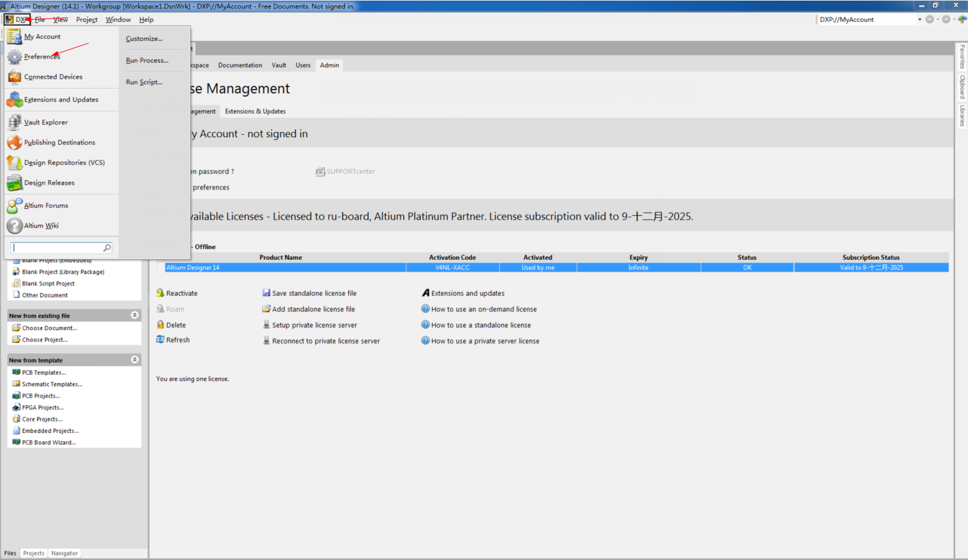Collapse the New from template section
Screen dimensions: 968x560
pos(135,360)
